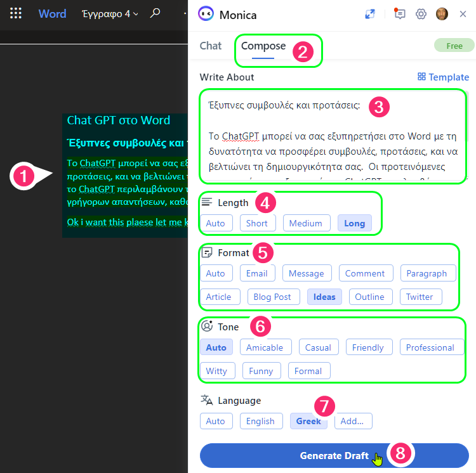Set Tone to Professional
This screenshot has width=476, height=473.
coord(432,347)
